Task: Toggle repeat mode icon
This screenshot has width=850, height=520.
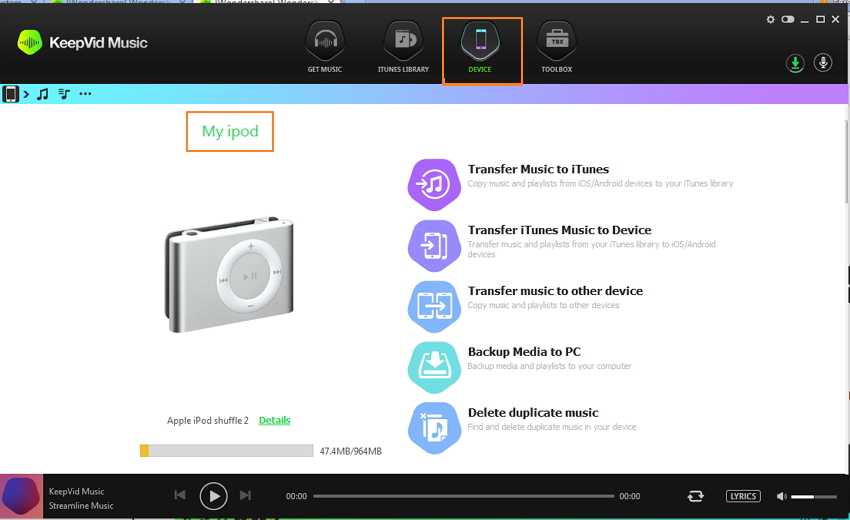Action: pyautogui.click(x=696, y=496)
